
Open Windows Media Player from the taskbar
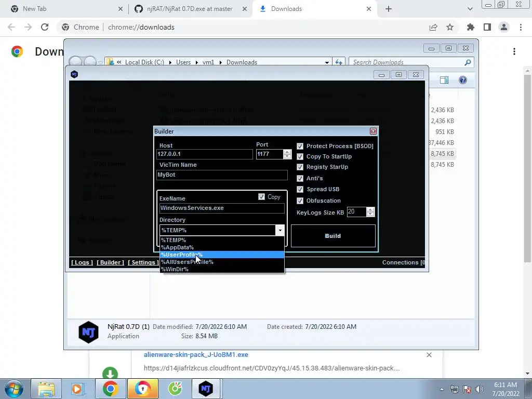coord(78,389)
